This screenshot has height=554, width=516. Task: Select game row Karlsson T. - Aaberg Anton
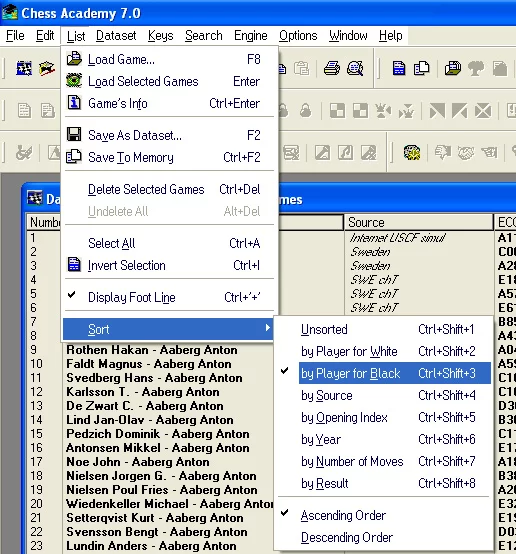coord(143,392)
